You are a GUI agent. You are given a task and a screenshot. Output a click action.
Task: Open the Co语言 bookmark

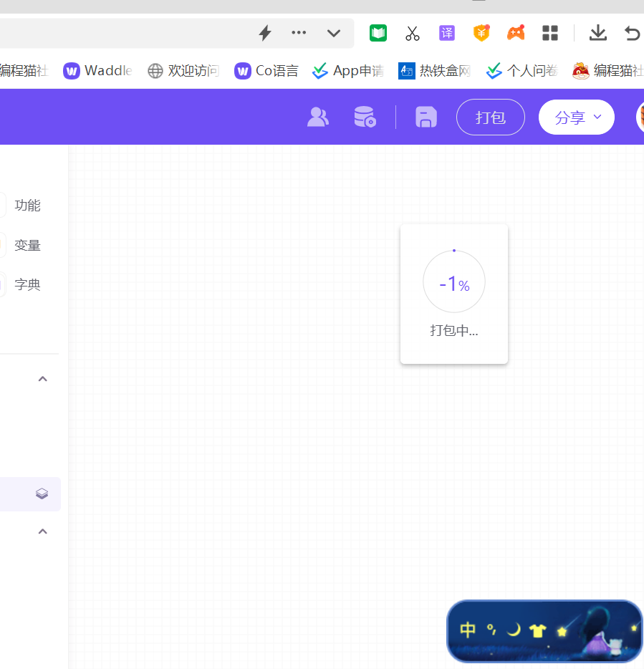[266, 70]
